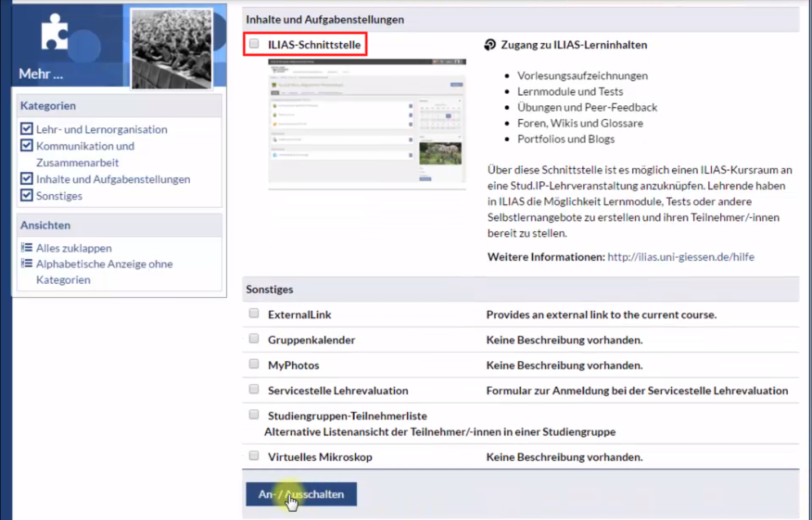Click the Inhalte und Aufgabenstellungen section header

click(520, 20)
